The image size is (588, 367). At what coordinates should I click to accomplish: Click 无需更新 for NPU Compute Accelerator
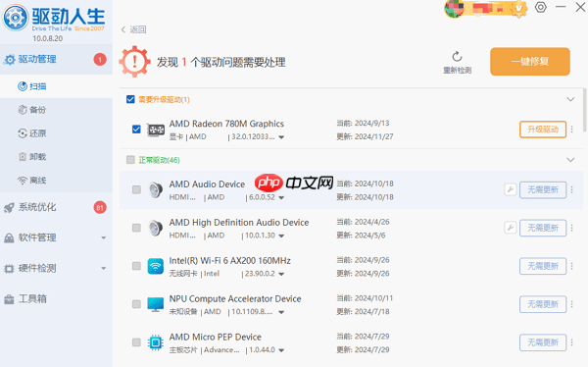point(543,304)
